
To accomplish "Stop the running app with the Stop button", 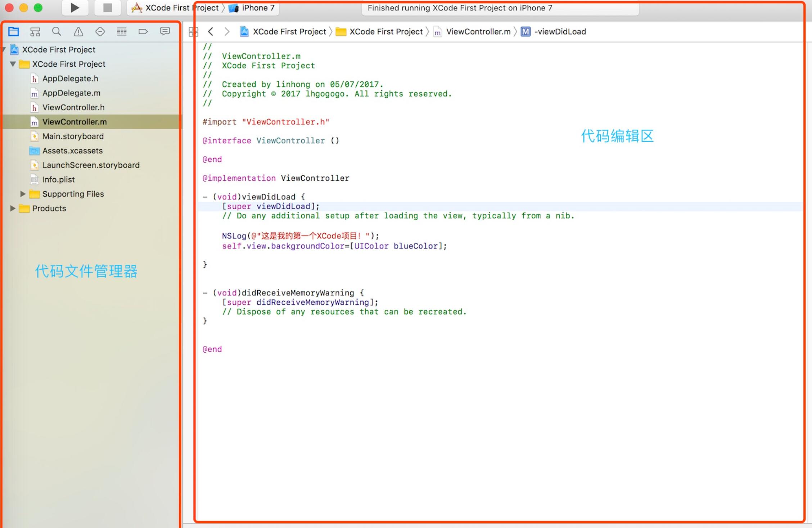I will [x=107, y=8].
